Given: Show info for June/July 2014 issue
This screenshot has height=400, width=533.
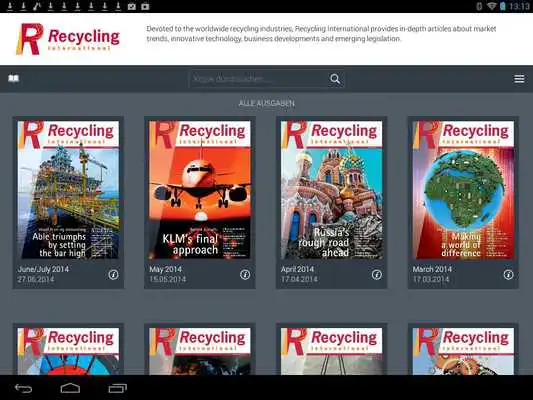Looking at the screenshot, I should click(x=113, y=274).
